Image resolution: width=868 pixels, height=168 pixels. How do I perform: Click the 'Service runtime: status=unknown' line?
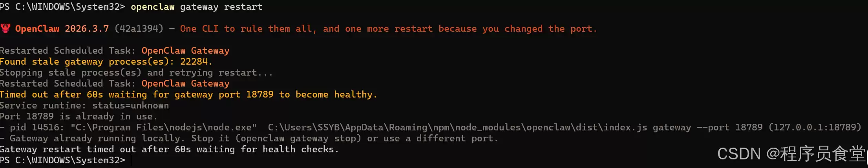[x=84, y=105]
